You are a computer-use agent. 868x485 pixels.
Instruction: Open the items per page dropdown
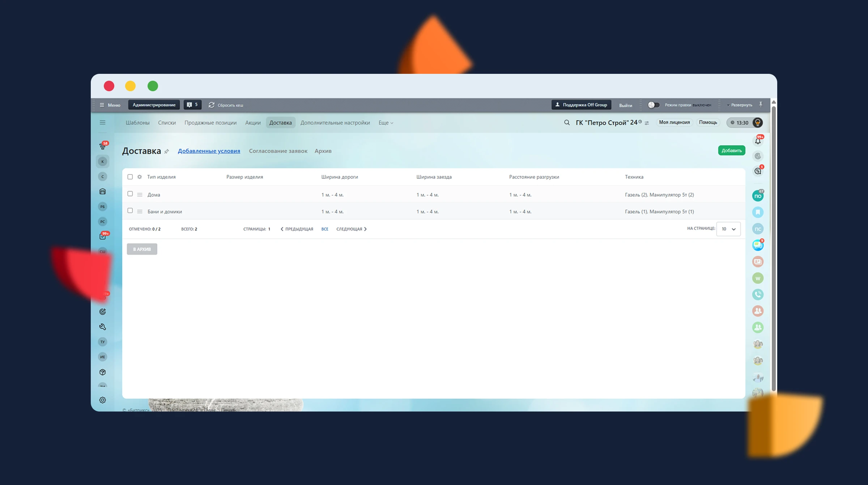click(x=728, y=229)
